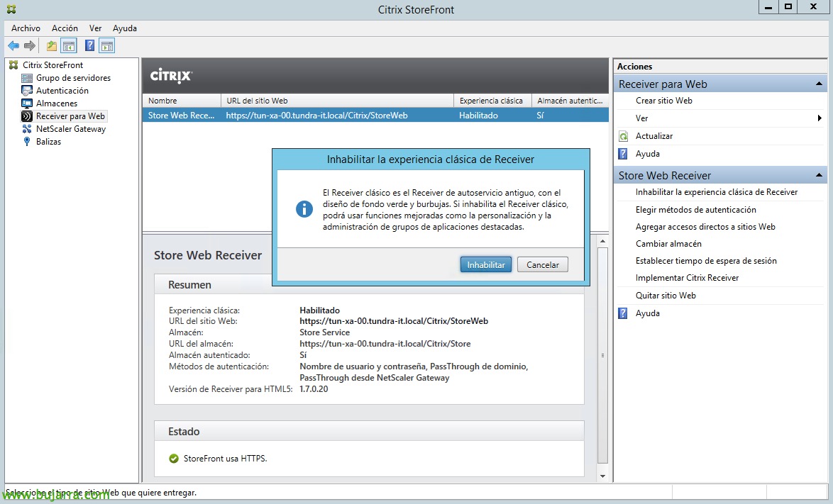Click the Grupo de servidores icon
833x504 pixels.
tap(26, 78)
